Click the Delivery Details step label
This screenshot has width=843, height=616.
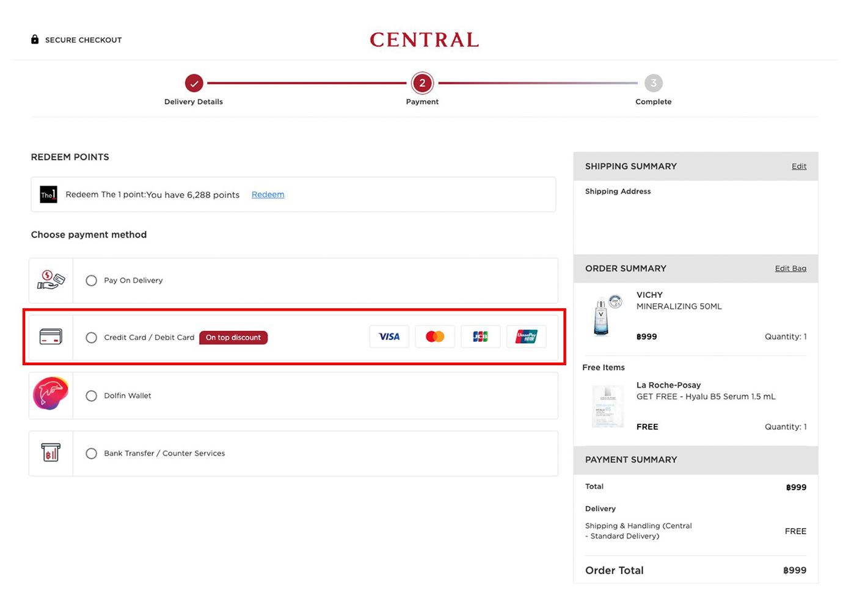coord(194,102)
